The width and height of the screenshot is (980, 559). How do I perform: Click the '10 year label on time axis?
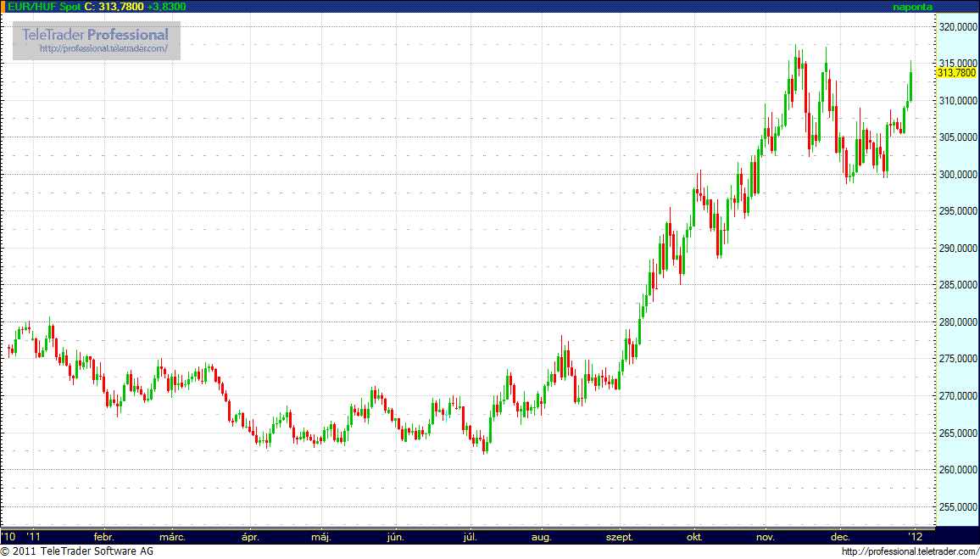click(x=8, y=537)
